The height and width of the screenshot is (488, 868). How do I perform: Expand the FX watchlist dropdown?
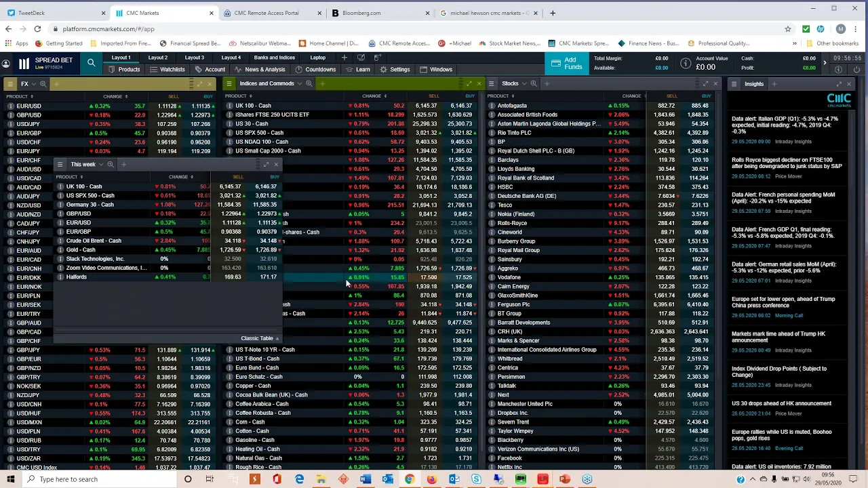click(33, 84)
